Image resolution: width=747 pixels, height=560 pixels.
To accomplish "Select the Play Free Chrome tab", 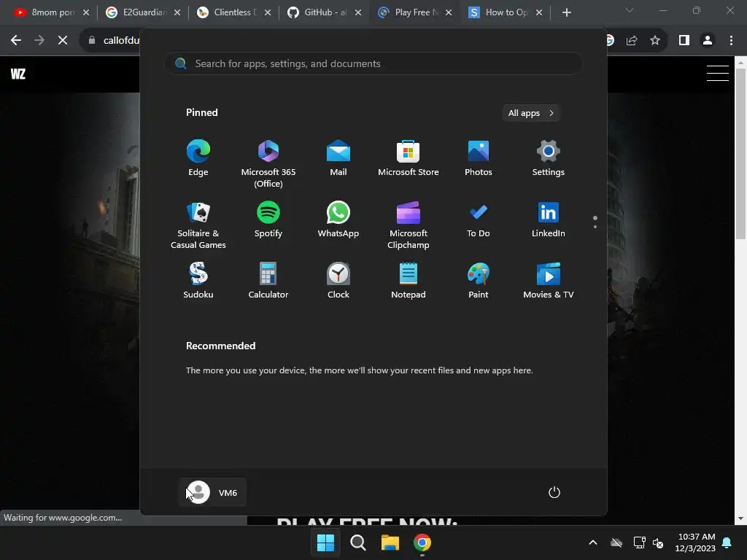I will 414,12.
